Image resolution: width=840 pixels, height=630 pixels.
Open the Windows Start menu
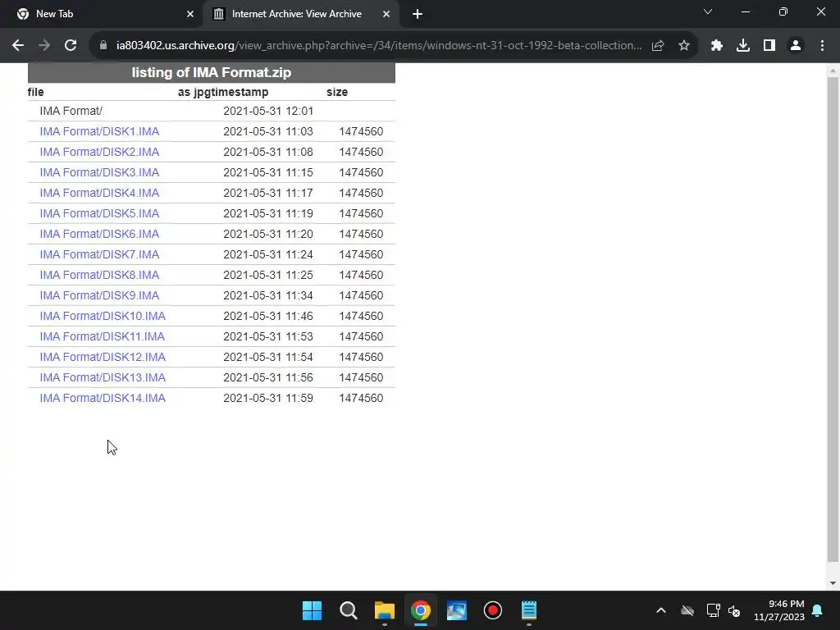(313, 610)
